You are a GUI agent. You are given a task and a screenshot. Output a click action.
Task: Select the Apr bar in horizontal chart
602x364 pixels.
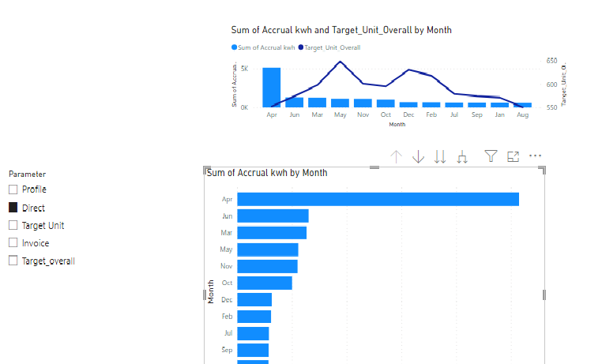click(x=378, y=200)
